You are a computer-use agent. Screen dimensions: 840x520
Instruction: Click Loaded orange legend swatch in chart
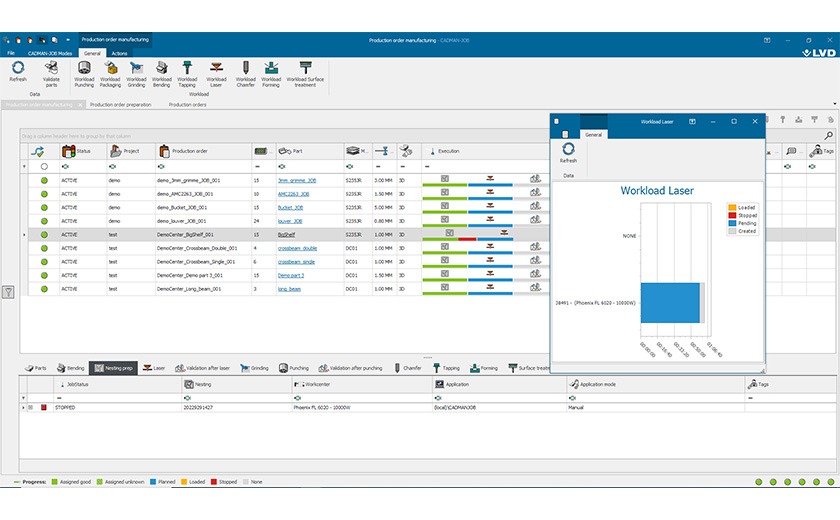pos(732,207)
